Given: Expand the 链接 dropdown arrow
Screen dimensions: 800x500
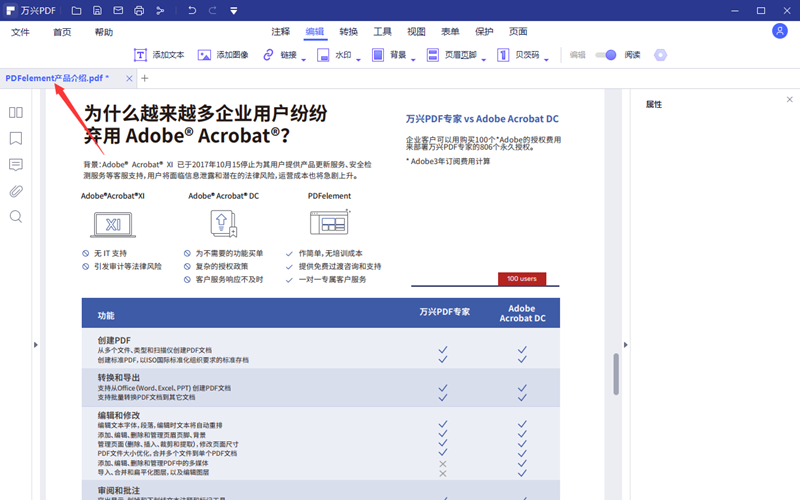Looking at the screenshot, I should 304,59.
